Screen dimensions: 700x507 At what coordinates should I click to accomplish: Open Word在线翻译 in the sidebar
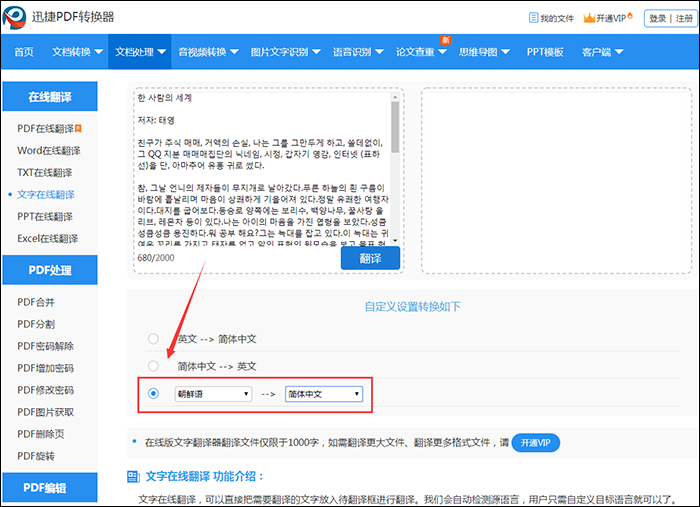point(49,150)
